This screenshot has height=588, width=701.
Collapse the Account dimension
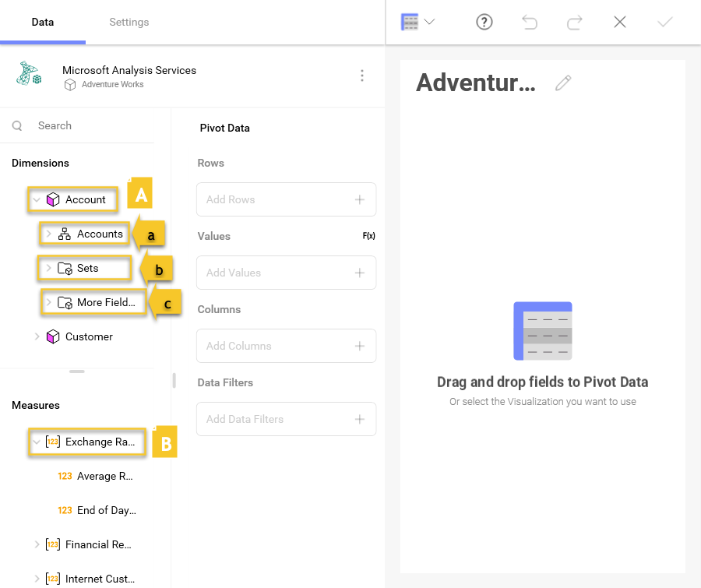tap(36, 200)
